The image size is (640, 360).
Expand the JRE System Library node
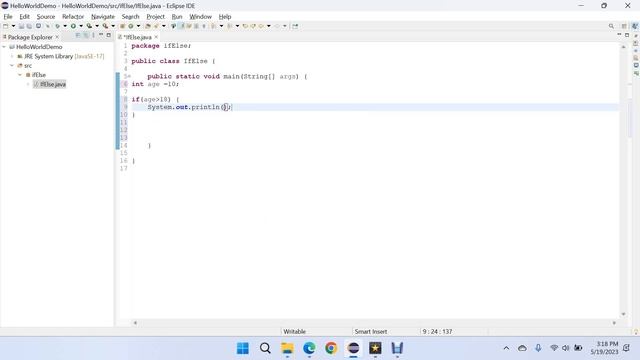(x=12, y=56)
